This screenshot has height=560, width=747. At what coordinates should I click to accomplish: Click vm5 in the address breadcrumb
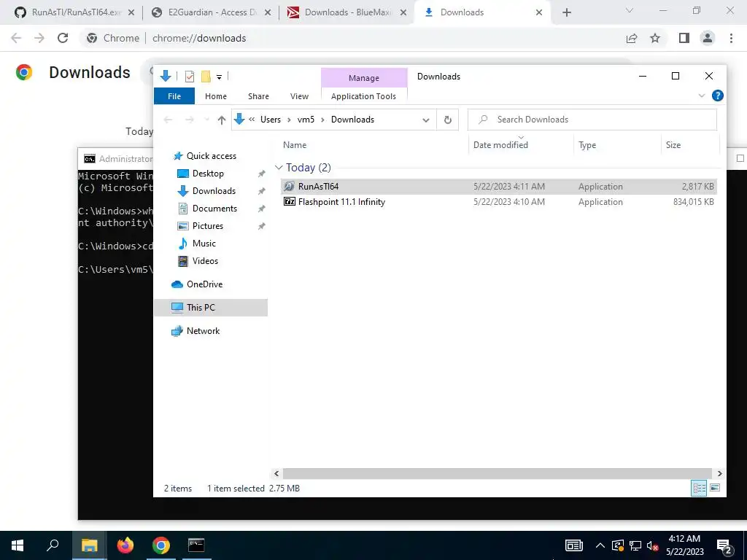306,120
